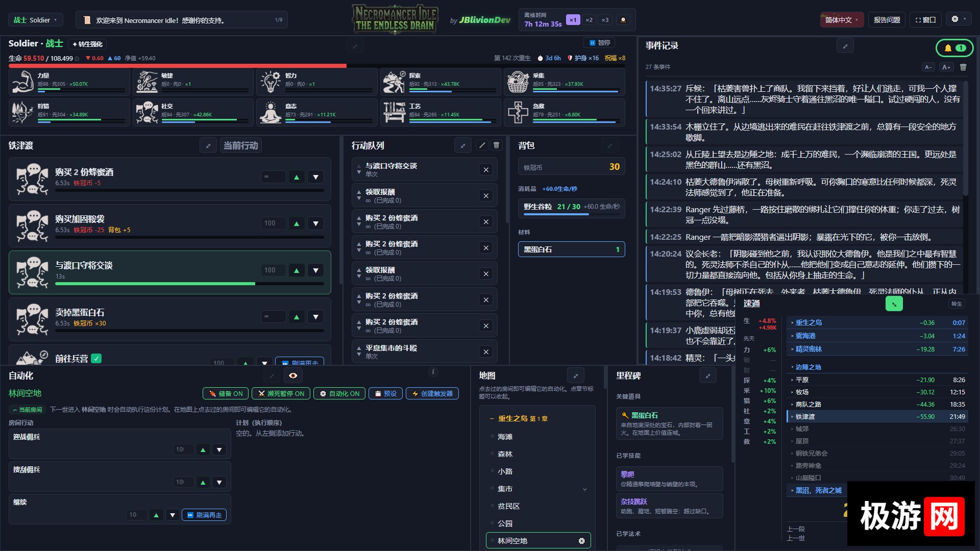Click the 暂停 pause button
The image size is (980, 551).
coord(599,43)
